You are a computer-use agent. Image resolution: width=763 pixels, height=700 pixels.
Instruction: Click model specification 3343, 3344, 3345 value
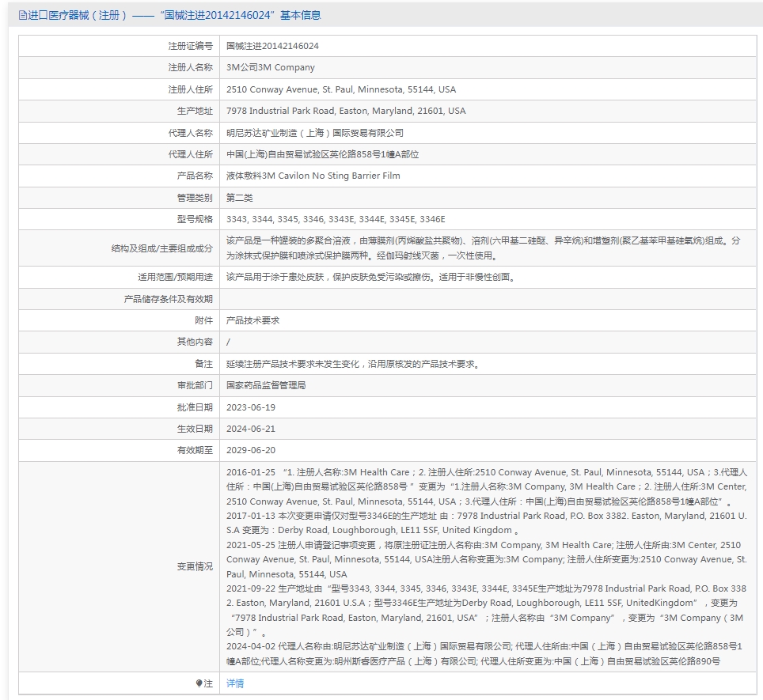[x=336, y=219]
